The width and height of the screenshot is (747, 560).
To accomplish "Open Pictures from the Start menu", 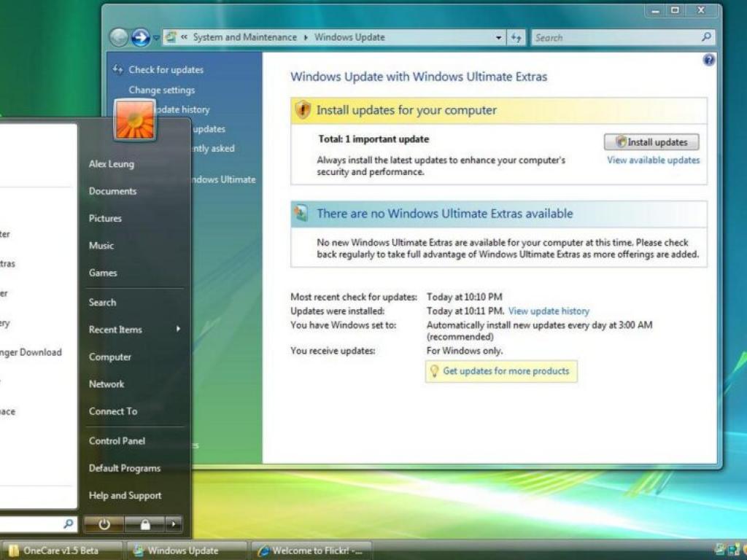I will (x=105, y=218).
